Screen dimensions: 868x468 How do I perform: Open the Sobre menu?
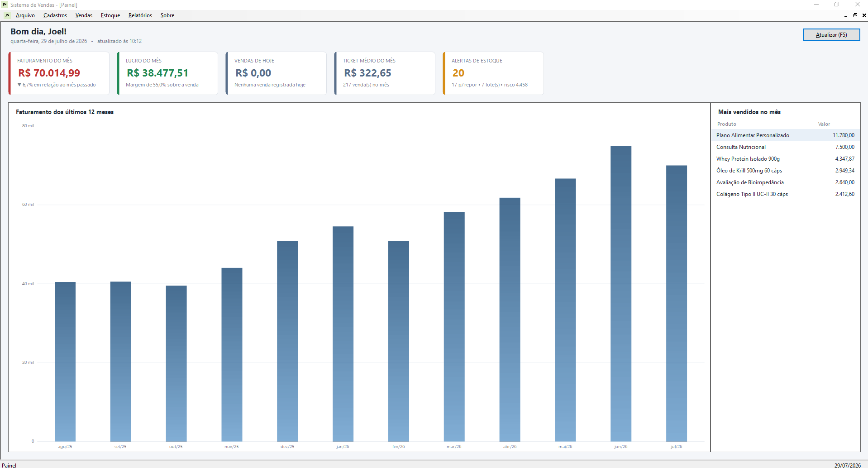pos(167,15)
